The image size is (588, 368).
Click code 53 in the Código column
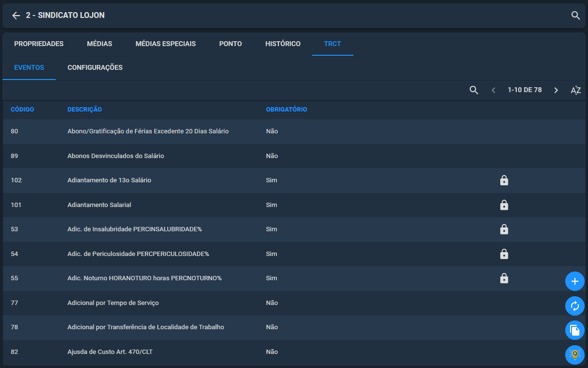[x=15, y=229]
